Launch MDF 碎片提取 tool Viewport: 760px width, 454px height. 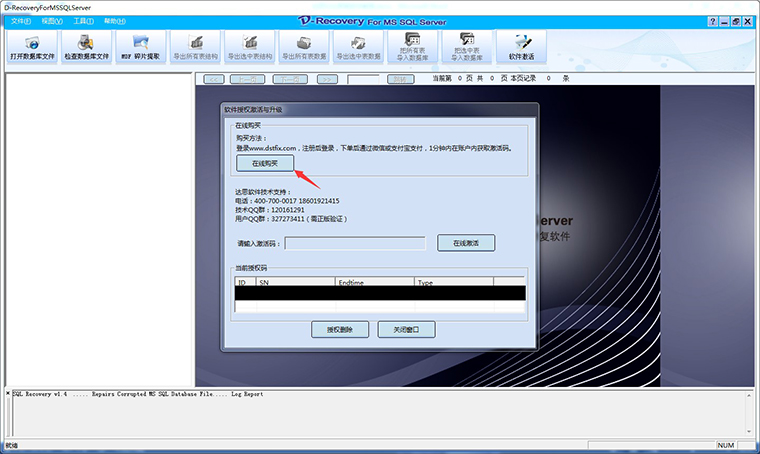coord(141,47)
